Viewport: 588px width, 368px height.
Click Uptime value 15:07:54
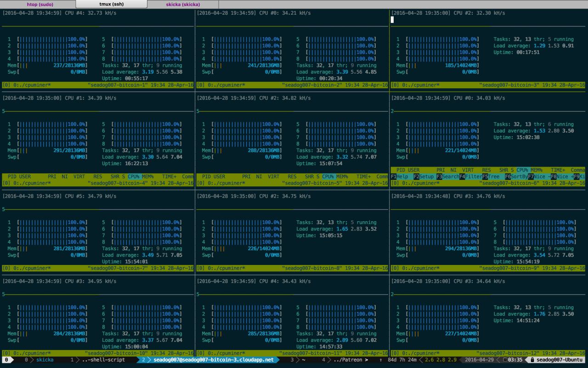(331, 163)
